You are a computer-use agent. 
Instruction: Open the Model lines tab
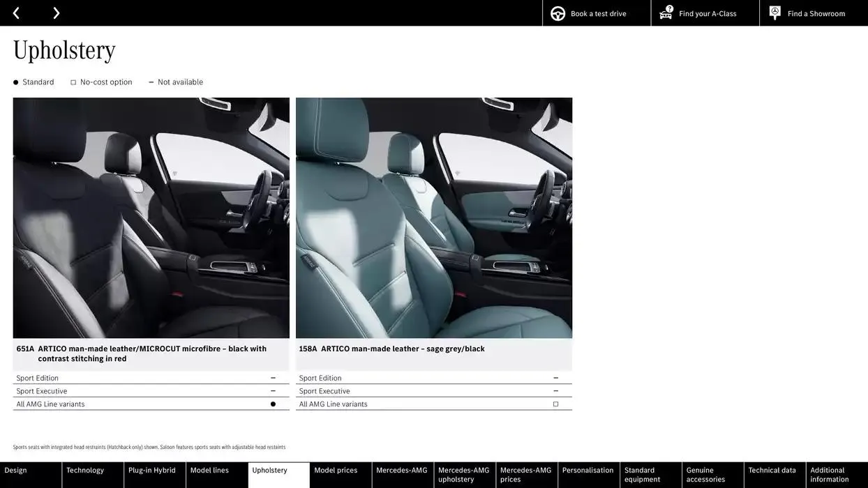click(217, 475)
